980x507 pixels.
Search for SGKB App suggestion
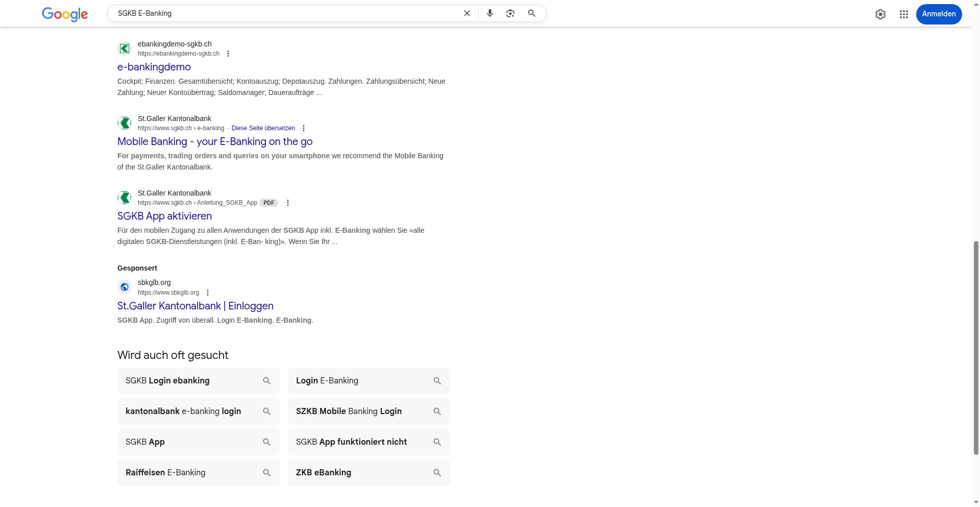pyautogui.click(x=199, y=442)
